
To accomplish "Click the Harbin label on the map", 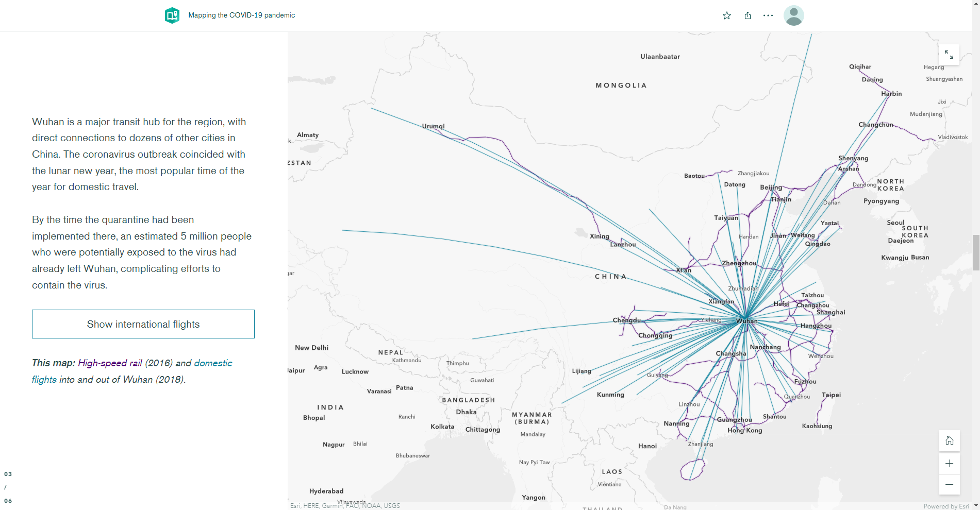I will pos(891,94).
